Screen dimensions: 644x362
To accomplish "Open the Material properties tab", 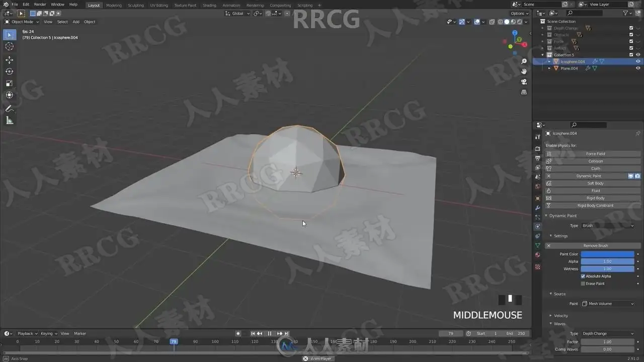I will tap(537, 255).
